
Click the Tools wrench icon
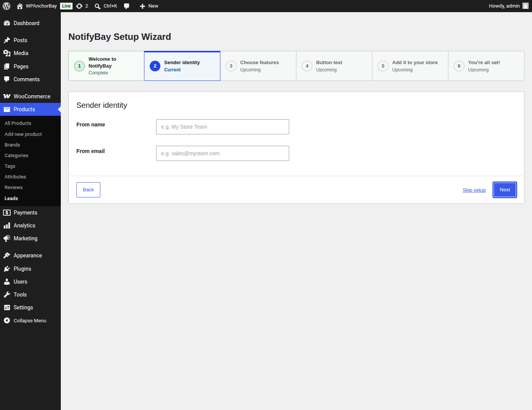(7, 295)
